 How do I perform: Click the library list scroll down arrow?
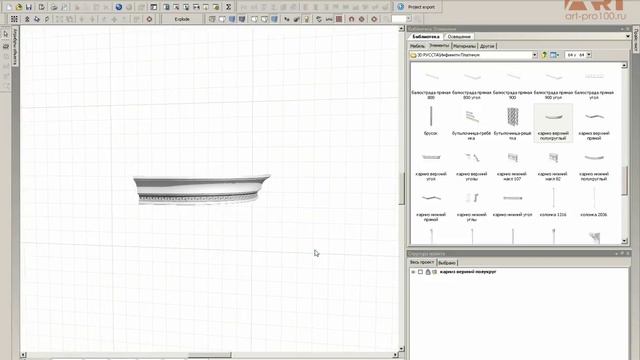coord(624,241)
